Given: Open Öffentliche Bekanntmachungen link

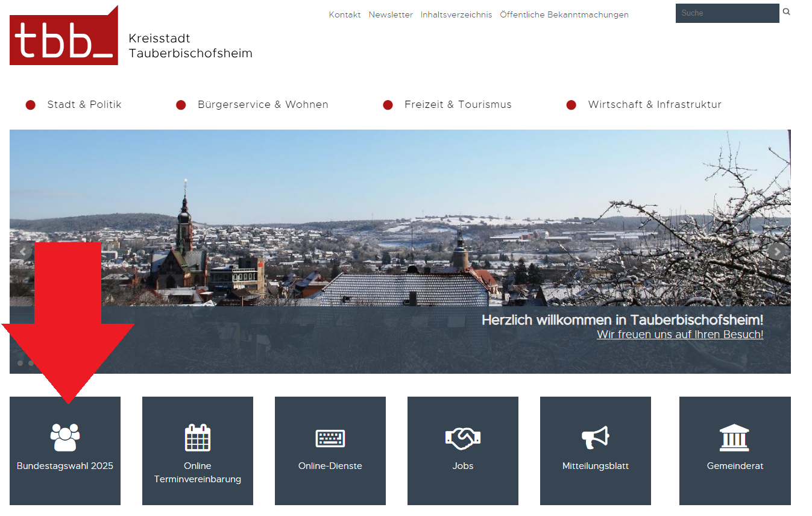Looking at the screenshot, I should click(x=564, y=15).
